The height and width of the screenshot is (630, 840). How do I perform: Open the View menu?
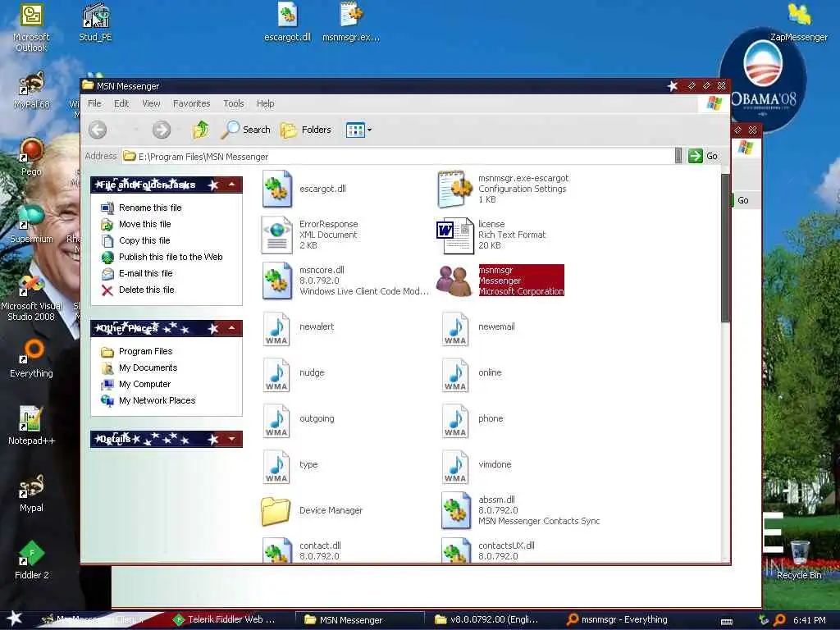[151, 103]
